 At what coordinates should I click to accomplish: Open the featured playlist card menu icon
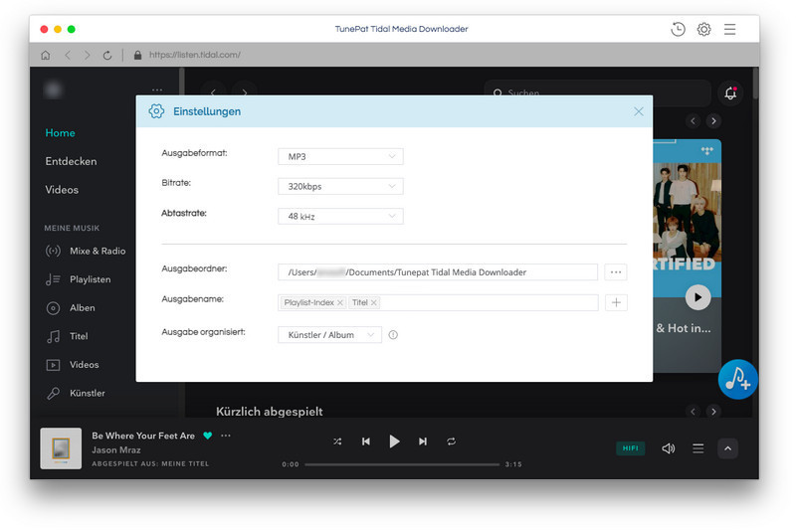707,150
